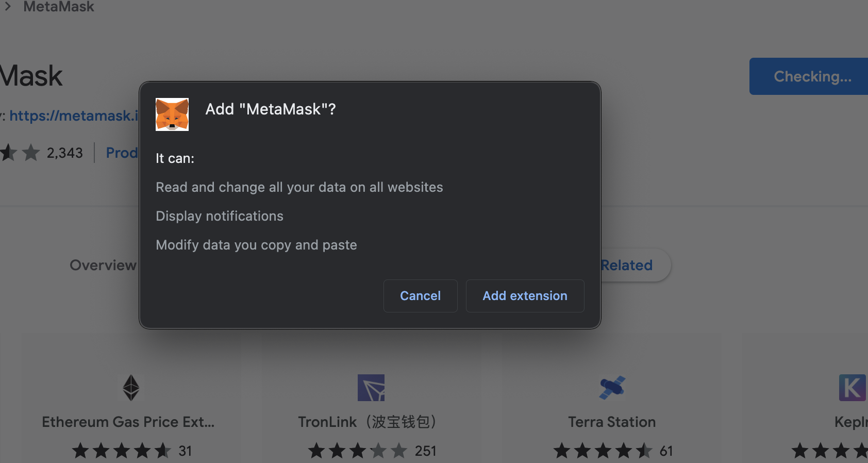Screen dimensions: 868x463
Task: Click TronLink star rating with 251
Action: pos(358,451)
